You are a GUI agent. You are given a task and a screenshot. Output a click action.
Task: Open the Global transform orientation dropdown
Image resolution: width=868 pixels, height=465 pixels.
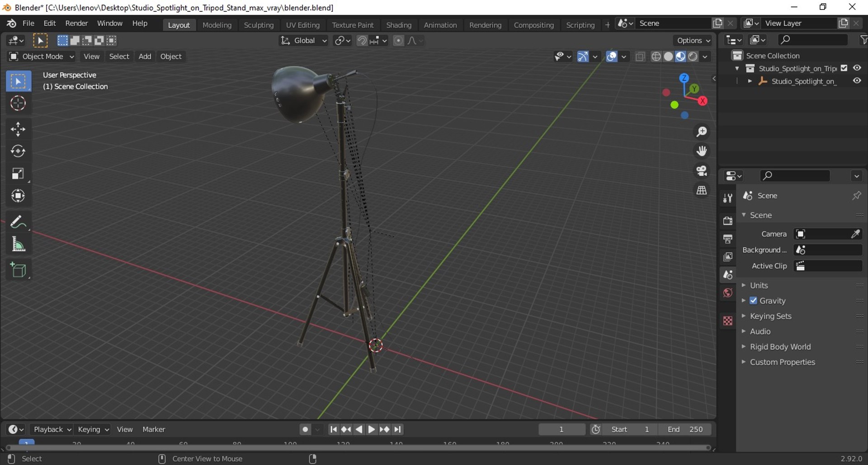(303, 41)
